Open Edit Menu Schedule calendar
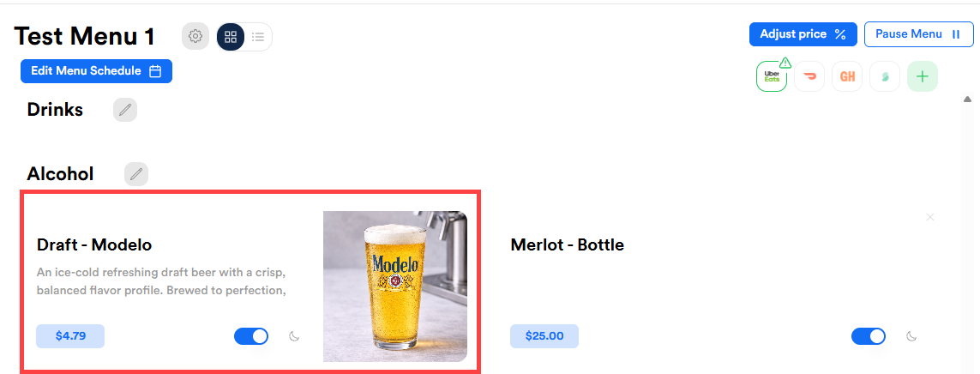The height and width of the screenshot is (374, 980). point(96,71)
